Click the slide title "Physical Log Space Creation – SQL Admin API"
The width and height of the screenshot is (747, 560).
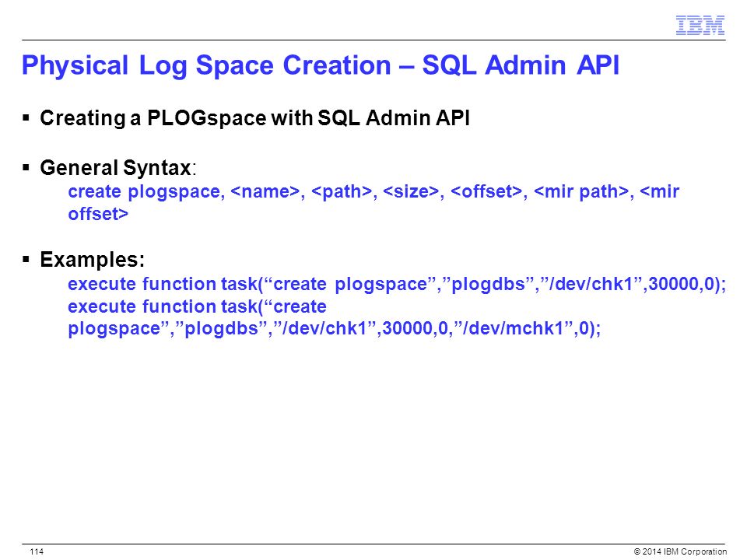tap(320, 66)
